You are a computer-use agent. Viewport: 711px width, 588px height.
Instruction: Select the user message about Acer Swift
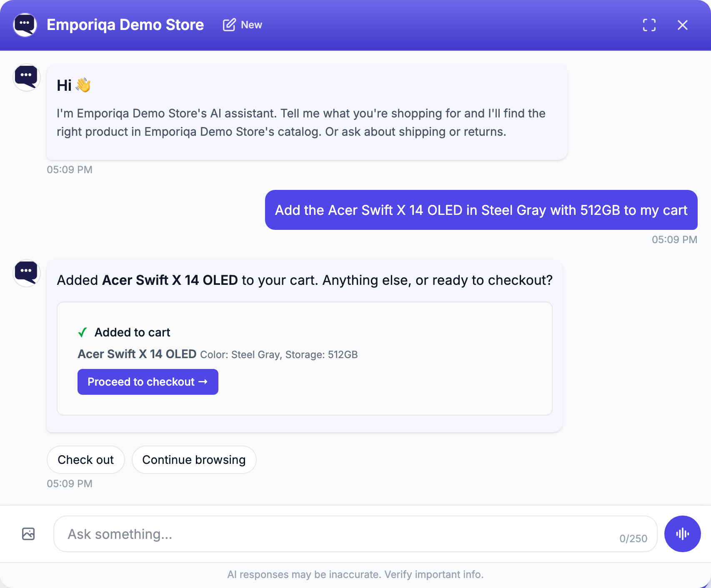[481, 210]
